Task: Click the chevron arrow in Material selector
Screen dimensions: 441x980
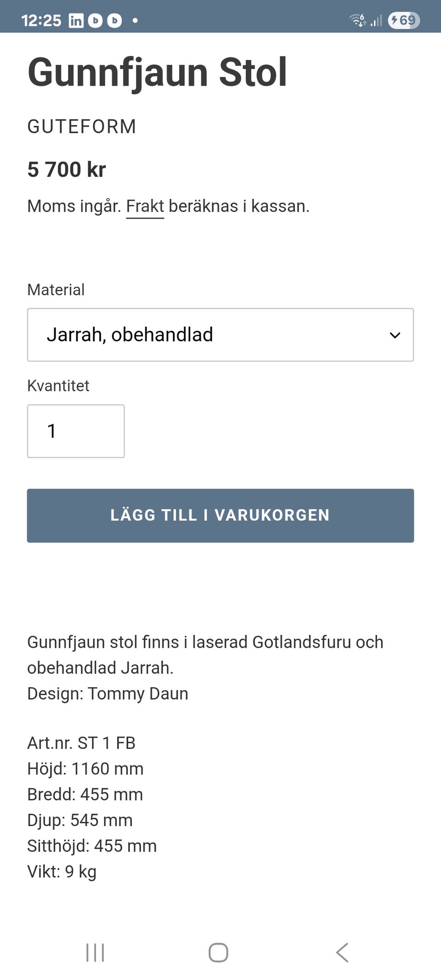Action: coord(395,335)
